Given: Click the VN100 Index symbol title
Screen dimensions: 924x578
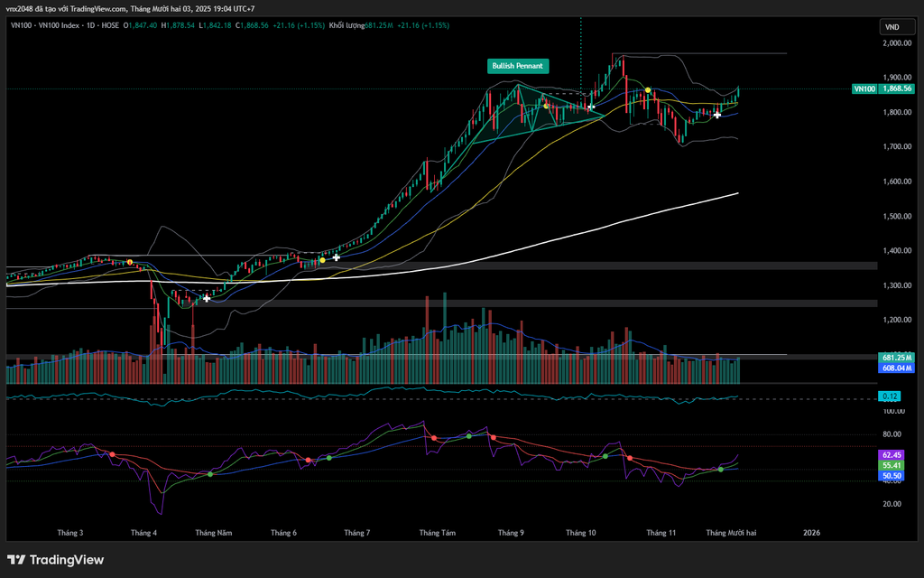Looking at the screenshot, I should pos(60,25).
